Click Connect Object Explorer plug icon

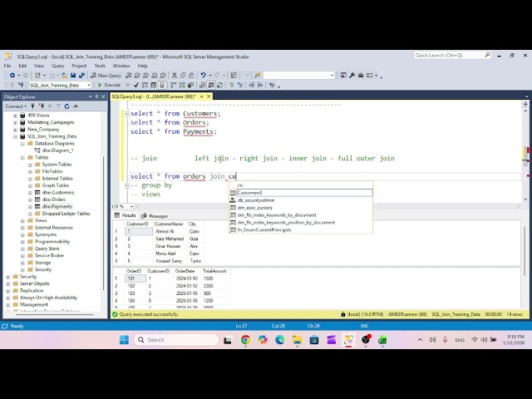click(x=33, y=106)
